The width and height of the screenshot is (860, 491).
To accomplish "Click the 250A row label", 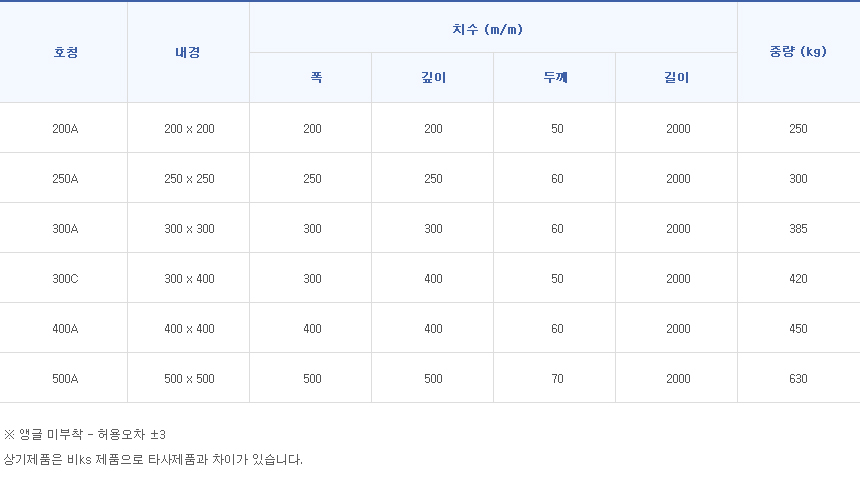I will (x=65, y=179).
